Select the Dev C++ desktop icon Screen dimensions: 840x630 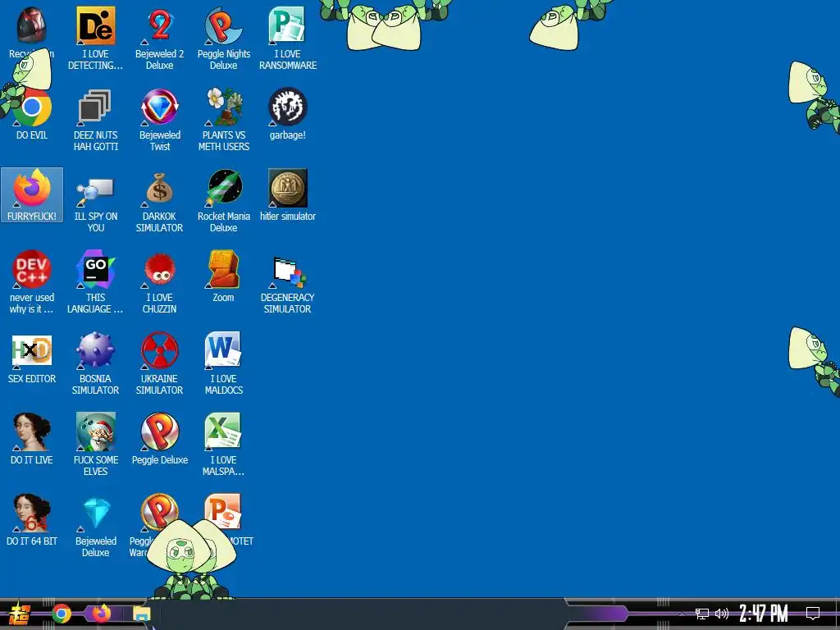(x=32, y=269)
